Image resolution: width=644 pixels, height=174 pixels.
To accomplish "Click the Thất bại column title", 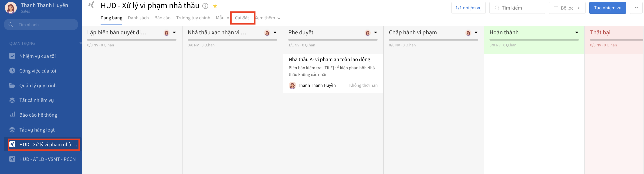I will pos(600,32).
